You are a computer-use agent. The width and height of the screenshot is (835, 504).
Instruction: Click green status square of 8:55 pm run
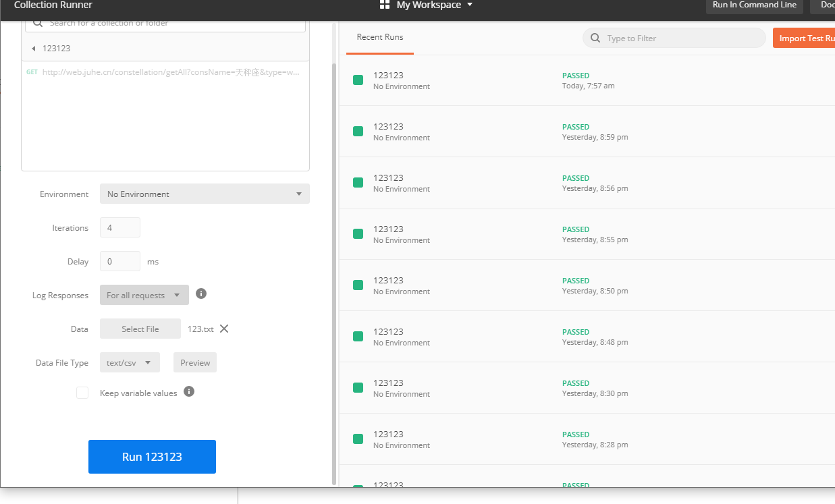click(358, 234)
